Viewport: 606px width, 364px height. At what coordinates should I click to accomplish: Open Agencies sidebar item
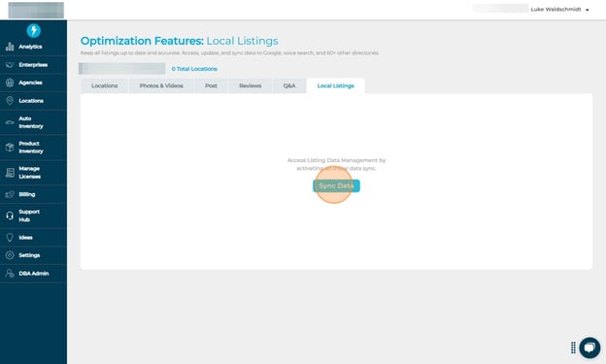33,83
